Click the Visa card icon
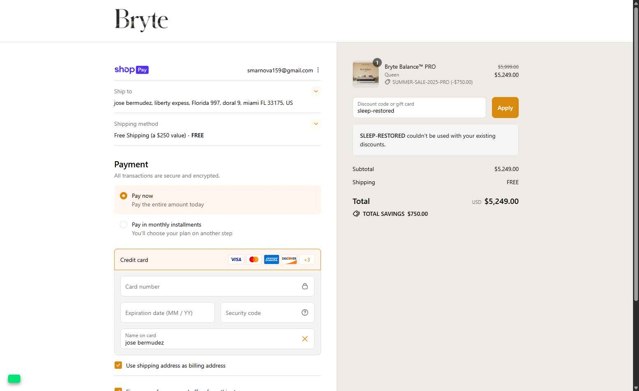This screenshot has height=391, width=639. point(236,260)
